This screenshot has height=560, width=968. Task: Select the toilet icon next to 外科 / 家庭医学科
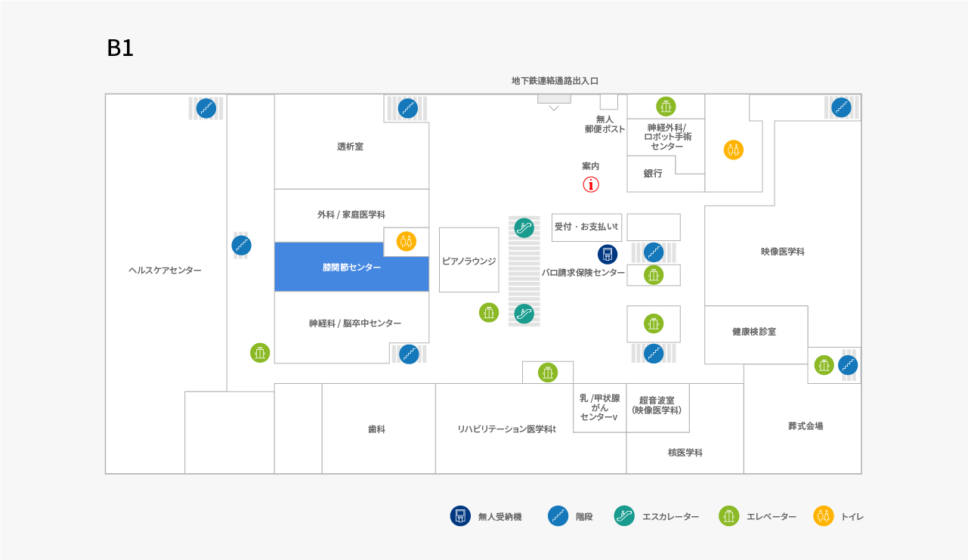click(407, 241)
